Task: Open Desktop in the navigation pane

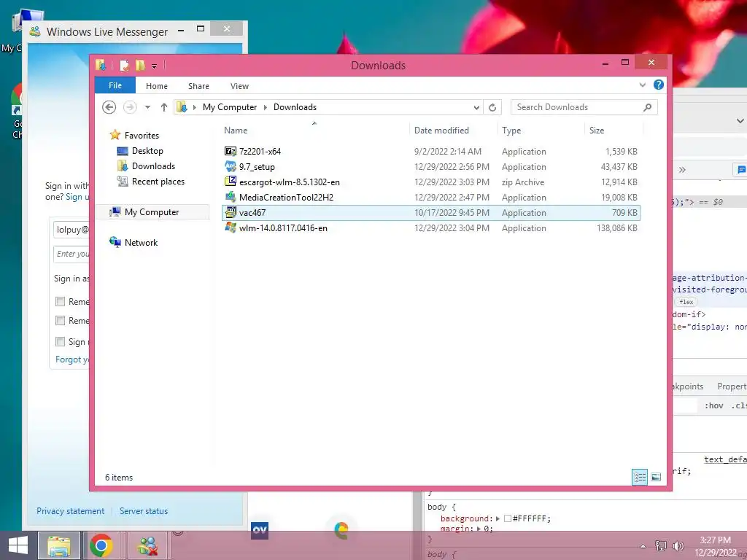Action: coord(147,151)
